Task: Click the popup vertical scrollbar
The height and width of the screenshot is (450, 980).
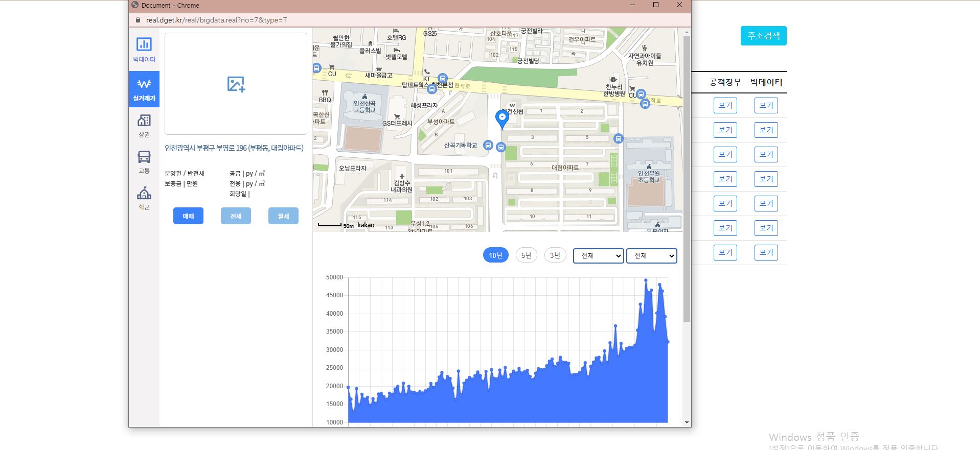Action: 687,179
